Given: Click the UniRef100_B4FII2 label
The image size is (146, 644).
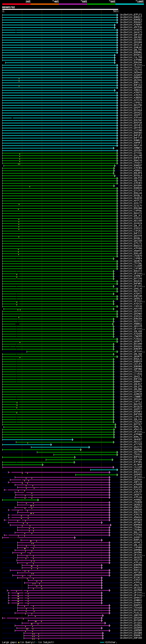Looking at the screenshot, I should [x=131, y=233].
